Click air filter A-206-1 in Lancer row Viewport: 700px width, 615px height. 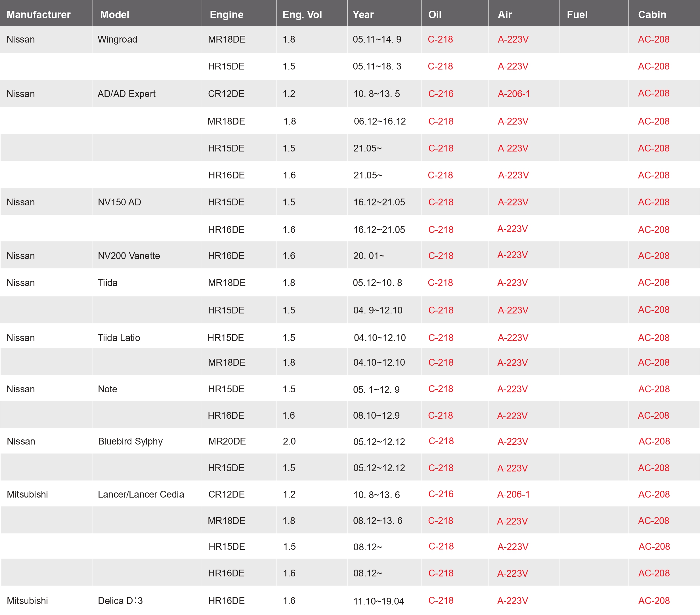click(513, 494)
